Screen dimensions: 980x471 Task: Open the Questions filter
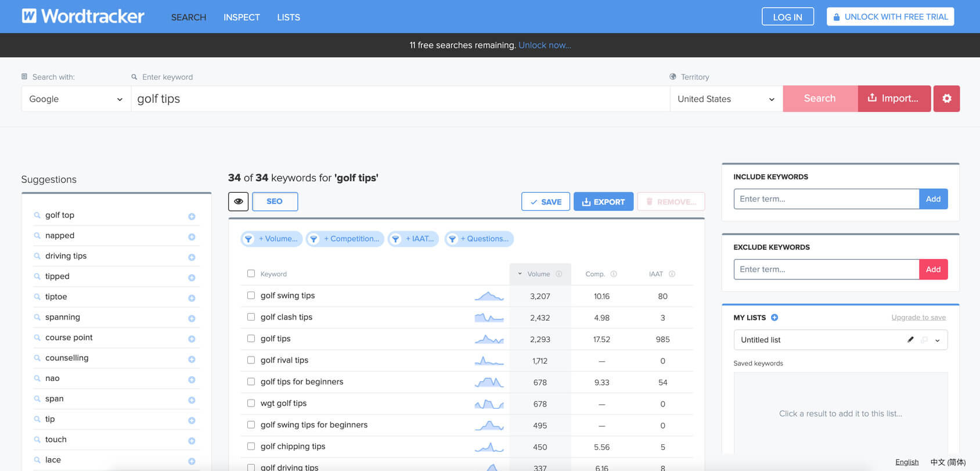(x=479, y=239)
